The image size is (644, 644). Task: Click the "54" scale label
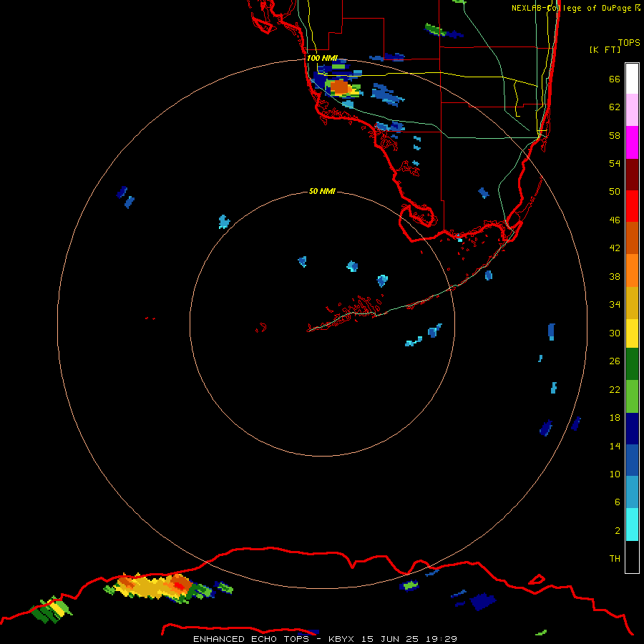(615, 163)
